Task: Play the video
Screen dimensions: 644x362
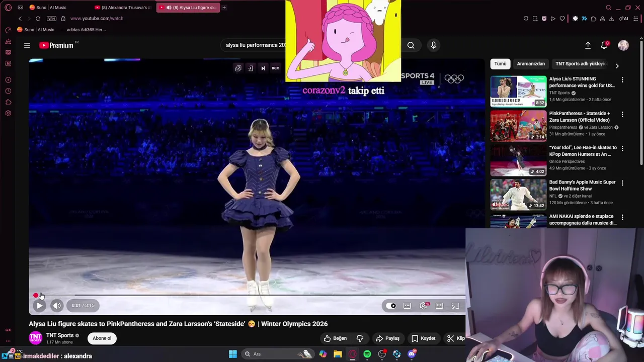Action: [x=39, y=305]
